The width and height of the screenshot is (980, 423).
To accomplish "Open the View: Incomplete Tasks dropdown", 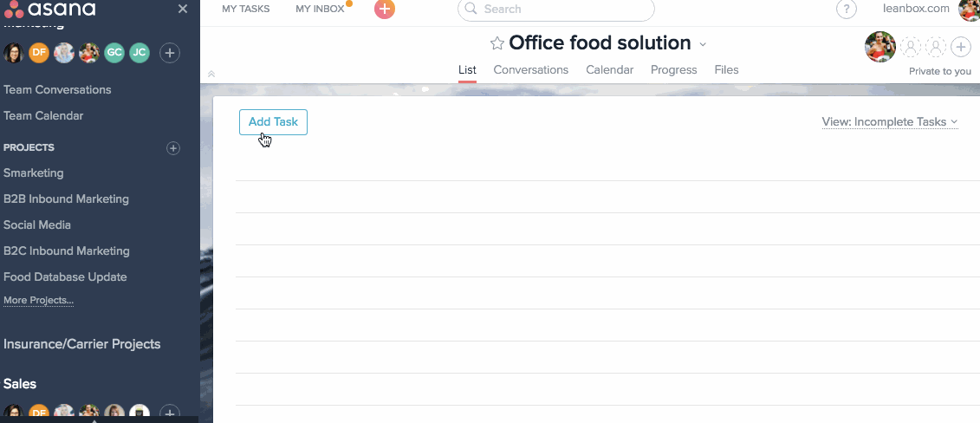I will (x=890, y=122).
